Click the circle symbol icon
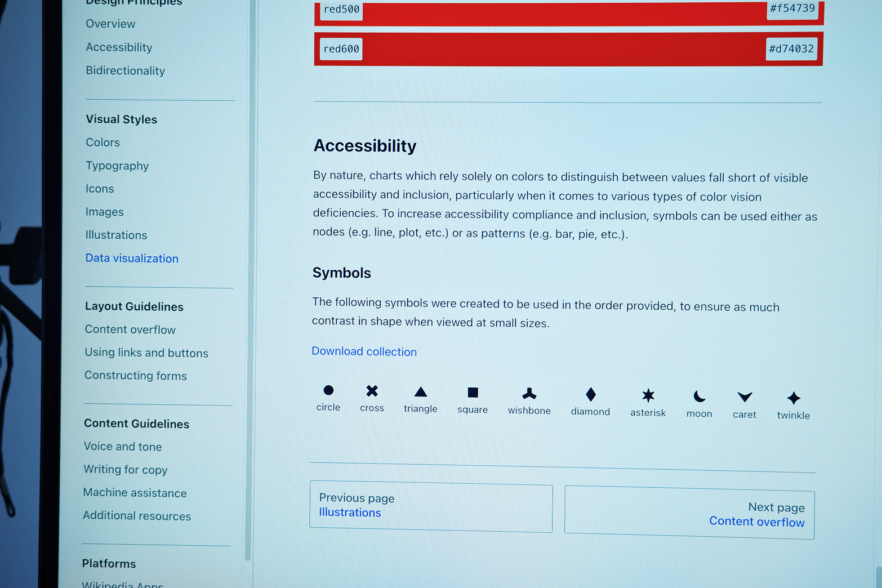 tap(328, 390)
